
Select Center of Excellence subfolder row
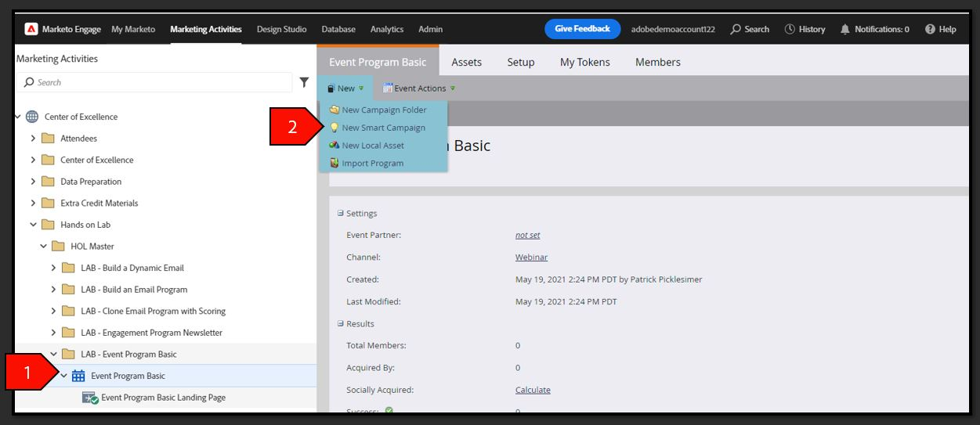pyautogui.click(x=165, y=160)
